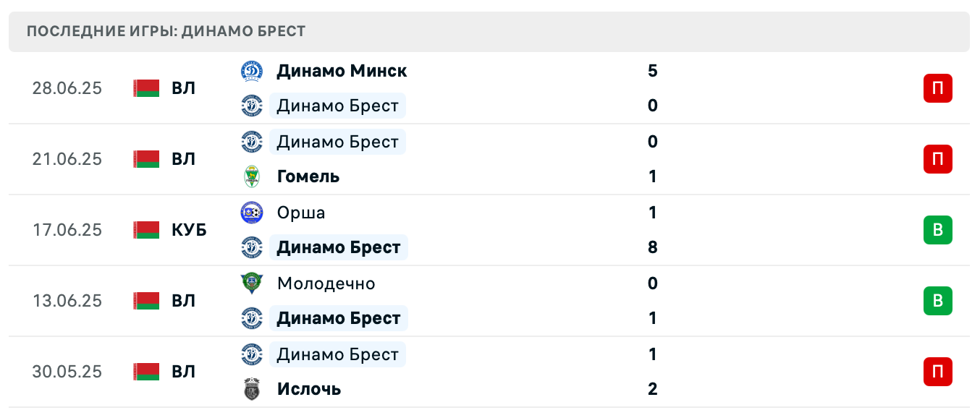This screenshot has height=418, width=980.
Task: Click the red П badge for 30.05.25
Action: tap(937, 372)
